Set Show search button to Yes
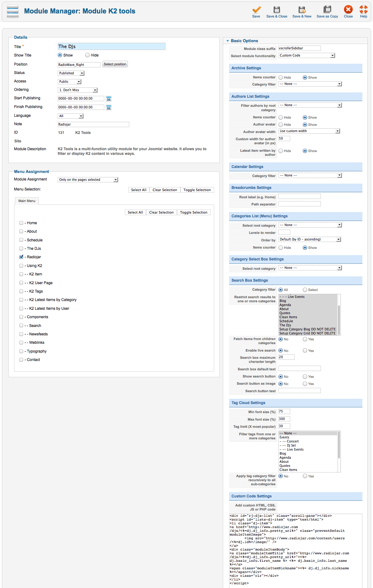This screenshot has height=588, width=373. tap(305, 377)
